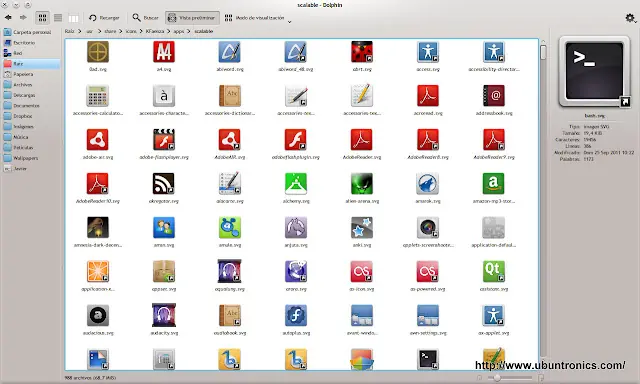Go forward with the right arrow button
This screenshot has width=640, height=384.
tap(23, 18)
